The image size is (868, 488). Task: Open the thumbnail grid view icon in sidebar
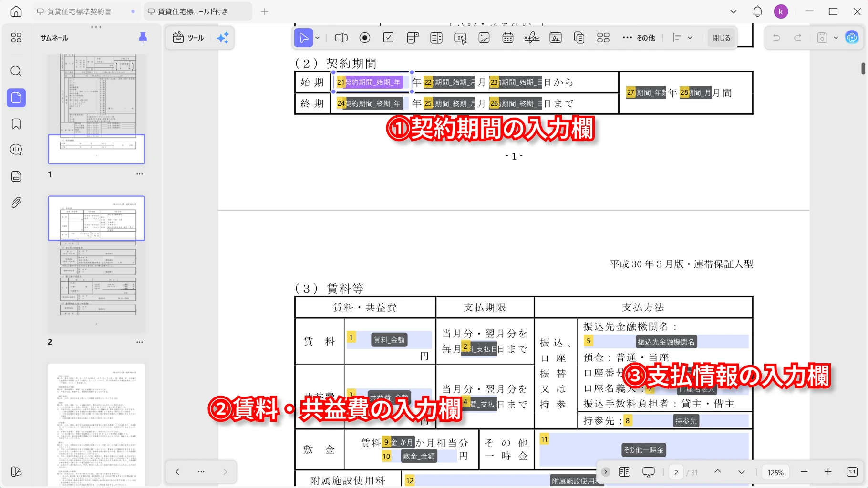16,38
